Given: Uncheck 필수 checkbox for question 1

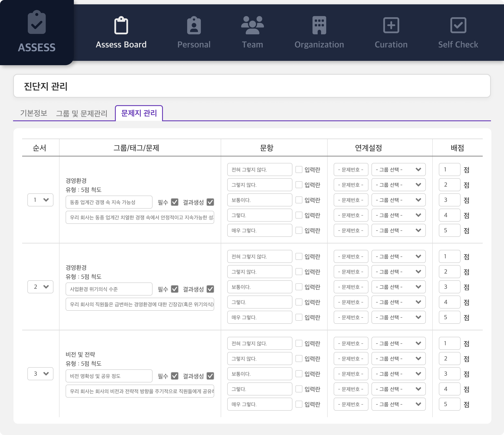Looking at the screenshot, I should [x=175, y=202].
